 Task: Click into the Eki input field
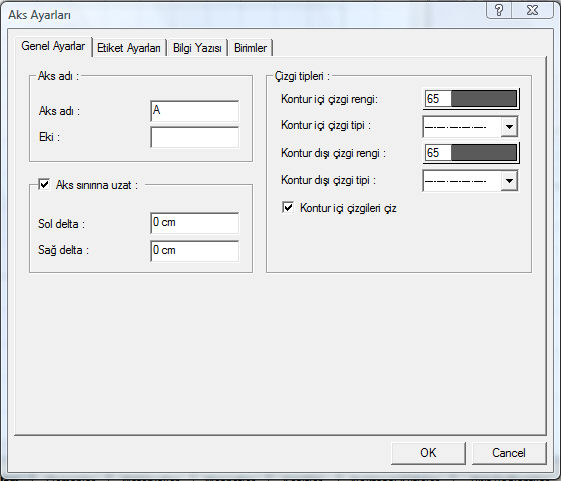[x=195, y=137]
